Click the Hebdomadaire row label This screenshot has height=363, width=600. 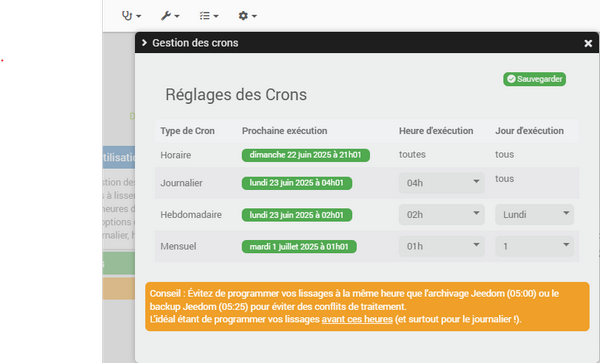[x=191, y=215]
